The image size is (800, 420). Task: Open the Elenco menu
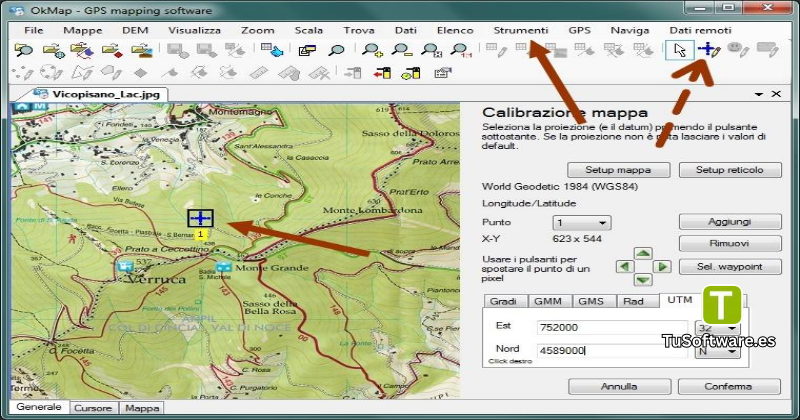click(455, 30)
